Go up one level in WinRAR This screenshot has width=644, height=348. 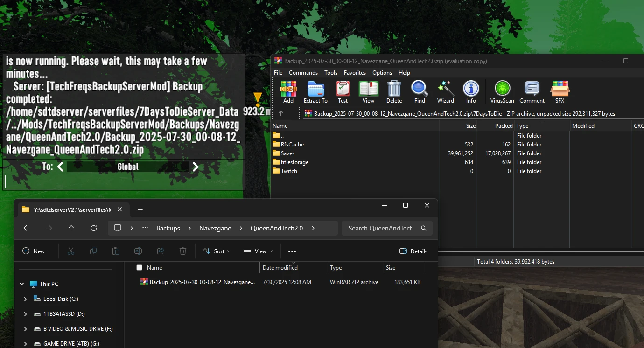click(x=281, y=113)
